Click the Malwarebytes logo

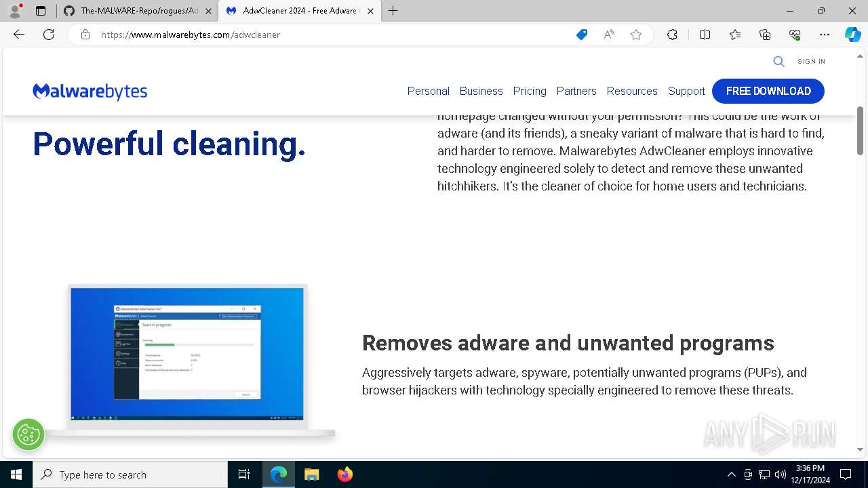coord(90,91)
